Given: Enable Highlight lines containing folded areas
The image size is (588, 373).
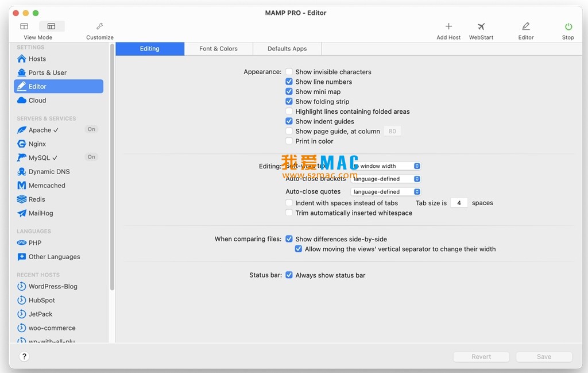Looking at the screenshot, I should click(x=289, y=111).
